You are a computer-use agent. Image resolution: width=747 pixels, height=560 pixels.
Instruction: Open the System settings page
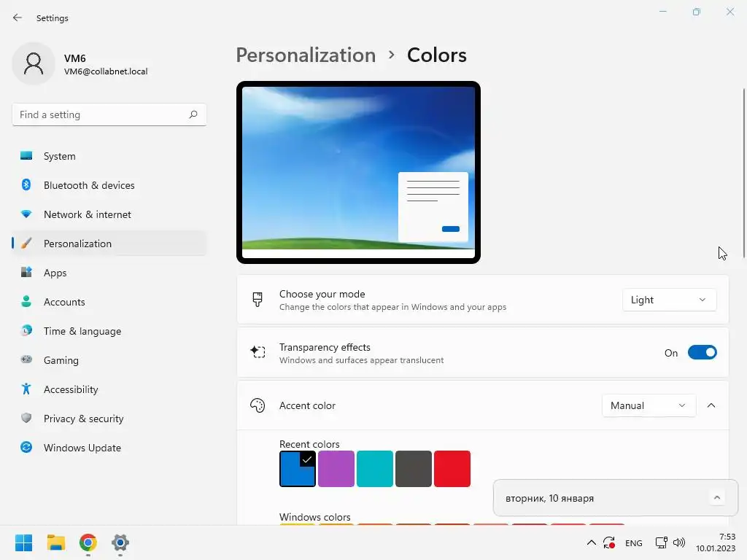tap(109, 156)
